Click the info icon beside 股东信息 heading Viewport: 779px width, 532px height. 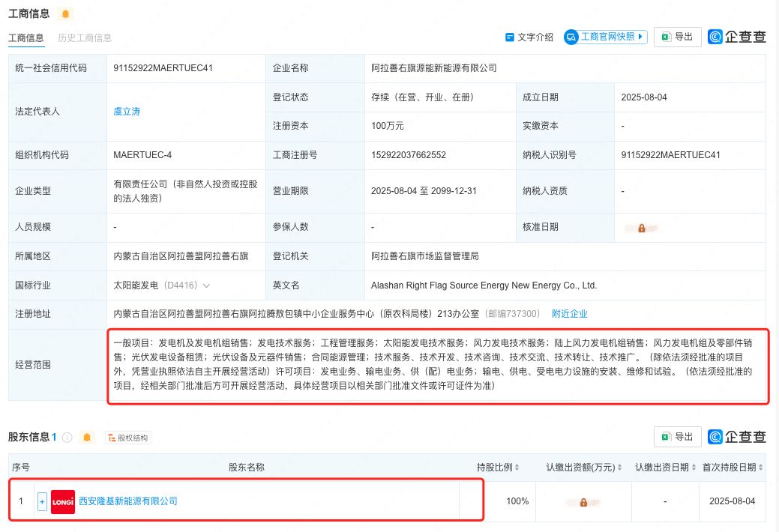click(67, 437)
